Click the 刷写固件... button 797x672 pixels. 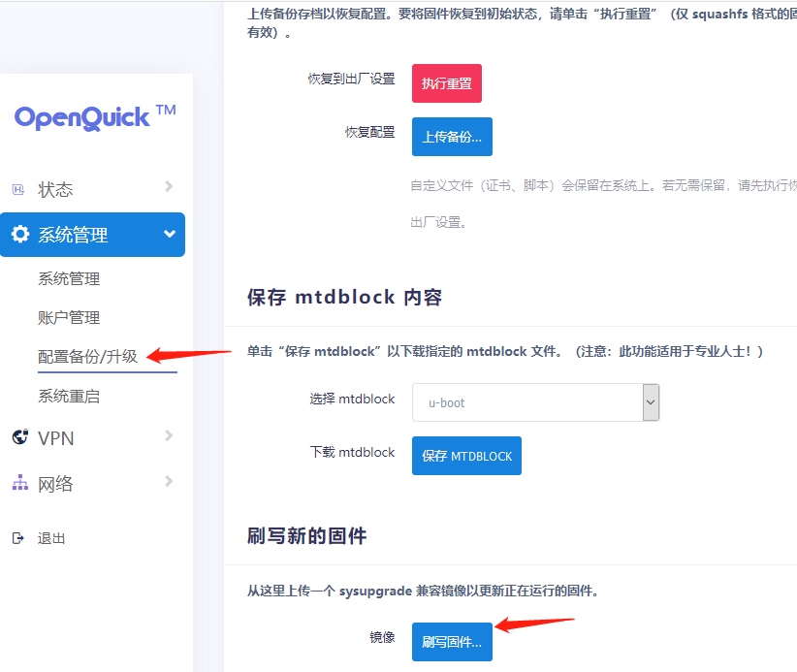[452, 642]
